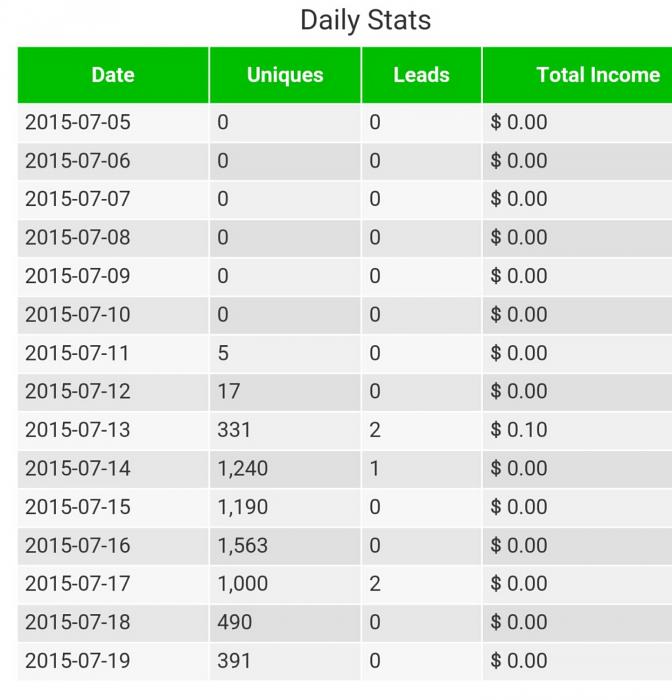This screenshot has height=700, width=672.
Task: Click the Daily Stats title
Action: pyautogui.click(x=366, y=21)
